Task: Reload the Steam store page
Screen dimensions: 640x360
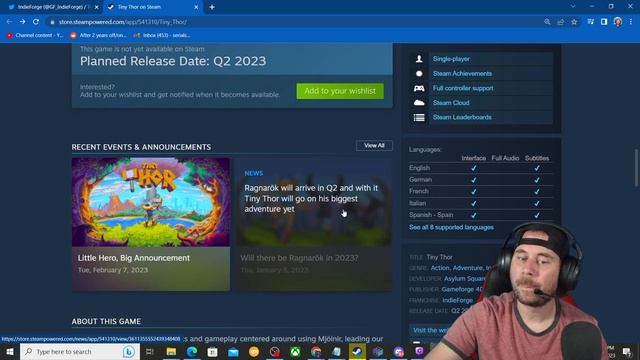Action: click(x=36, y=22)
